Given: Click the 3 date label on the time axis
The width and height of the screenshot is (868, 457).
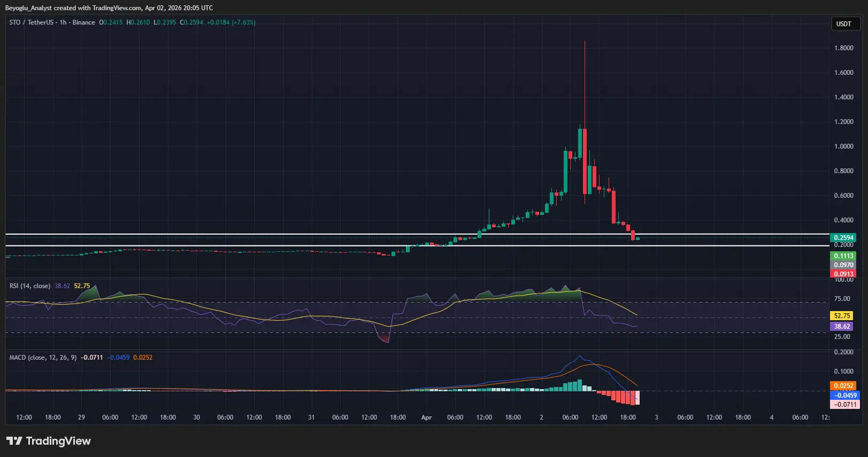Looking at the screenshot, I should point(656,417).
